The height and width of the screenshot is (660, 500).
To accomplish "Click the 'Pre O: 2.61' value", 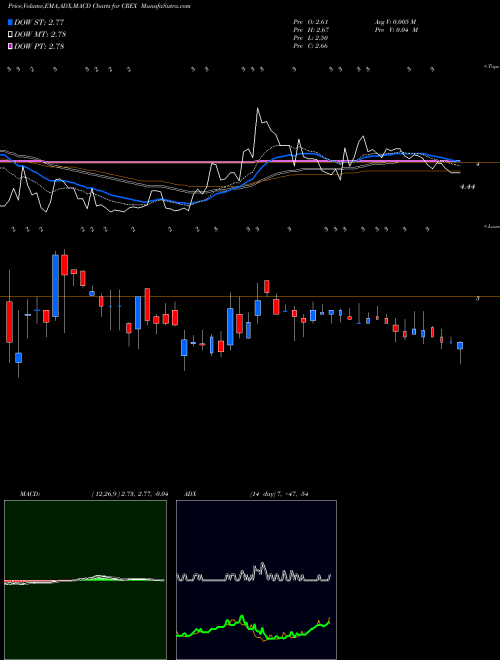I will point(311,22).
